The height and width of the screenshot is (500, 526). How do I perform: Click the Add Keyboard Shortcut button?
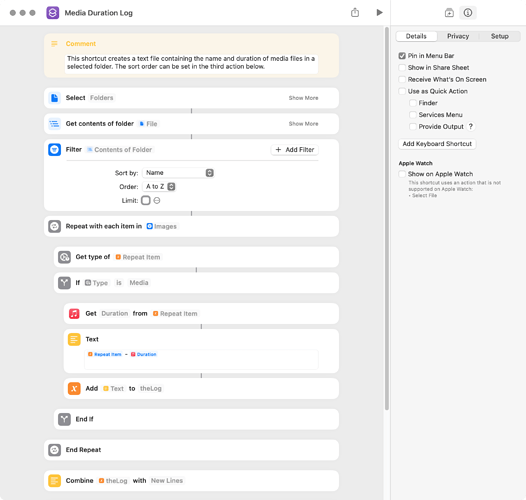tap(437, 144)
